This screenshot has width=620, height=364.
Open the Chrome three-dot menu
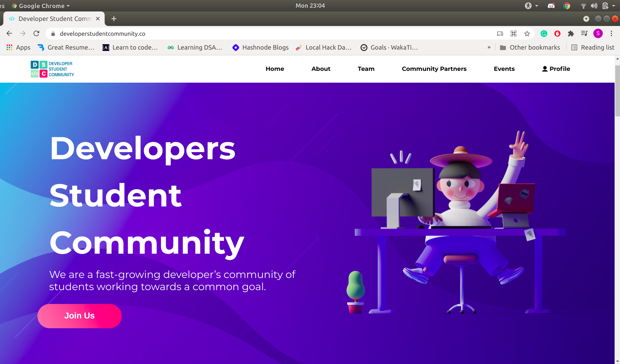point(611,33)
